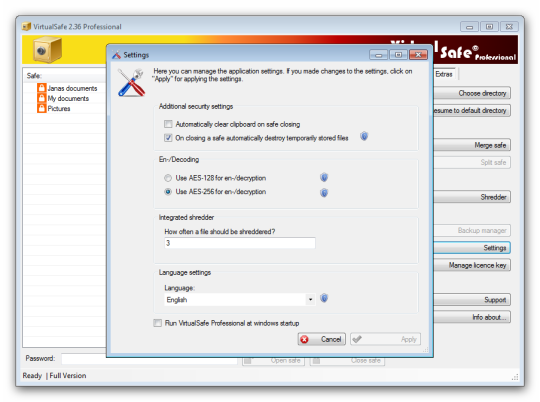Click the lock icon for Pictures safe
This screenshot has width=540, height=402.
(x=42, y=108)
